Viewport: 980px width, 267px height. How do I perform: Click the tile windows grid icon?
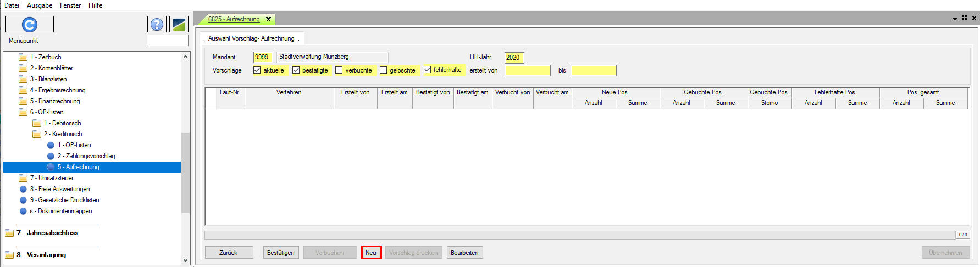965,18
